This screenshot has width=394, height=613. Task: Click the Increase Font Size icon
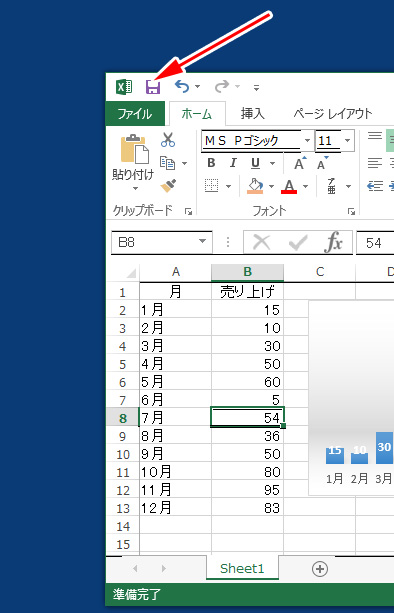pyautogui.click(x=300, y=163)
